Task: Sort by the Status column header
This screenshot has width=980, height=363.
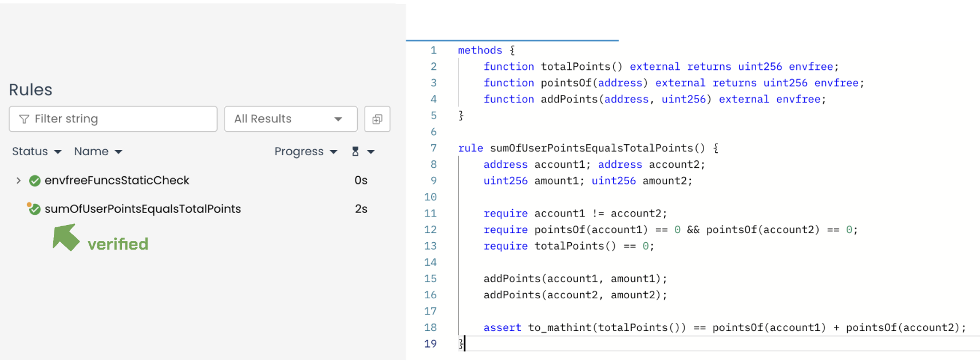Action: click(x=30, y=152)
